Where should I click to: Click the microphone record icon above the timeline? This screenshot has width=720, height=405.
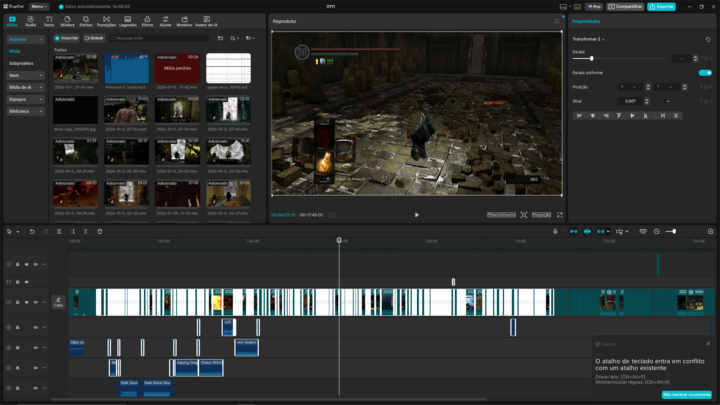(x=555, y=232)
